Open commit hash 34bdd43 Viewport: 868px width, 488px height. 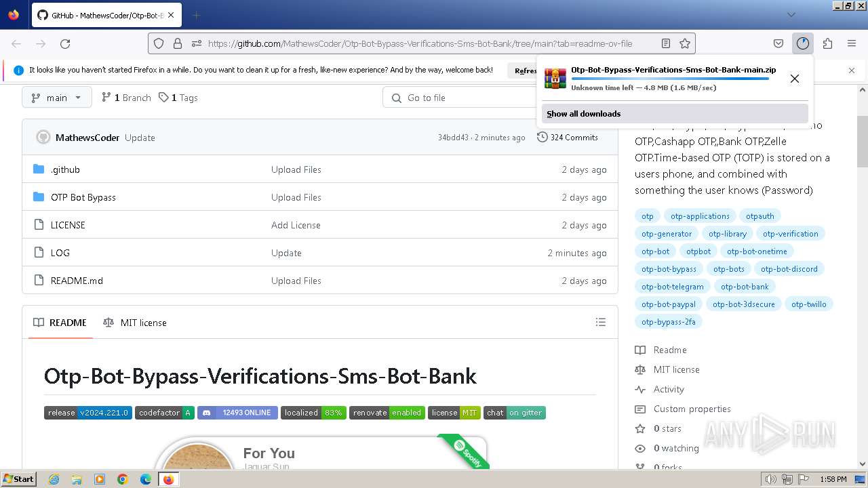[453, 138]
